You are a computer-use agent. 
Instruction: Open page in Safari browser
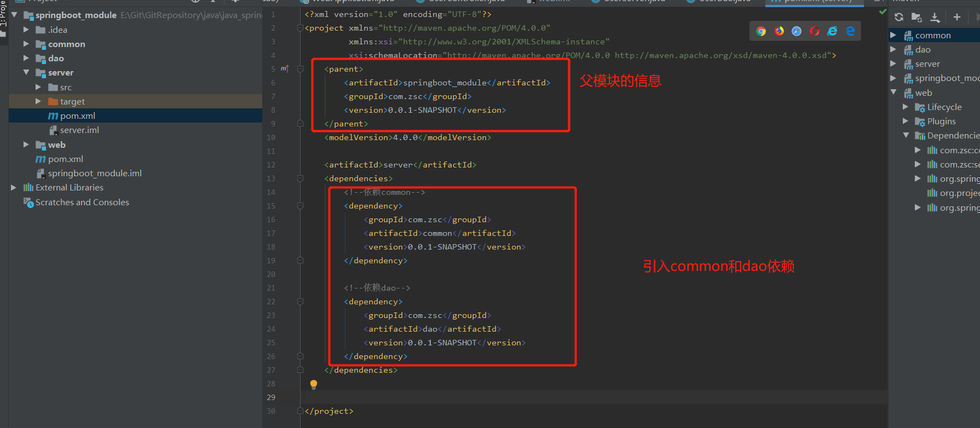(797, 31)
